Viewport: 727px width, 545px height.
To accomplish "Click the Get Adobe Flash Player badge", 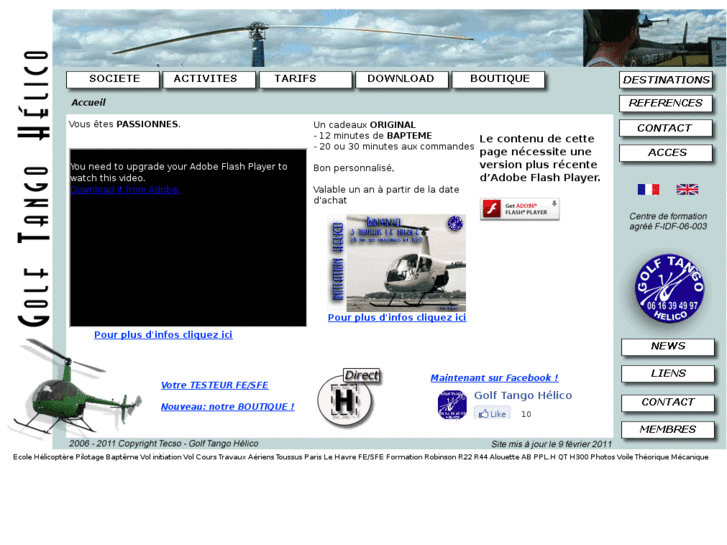I will tap(520, 209).
